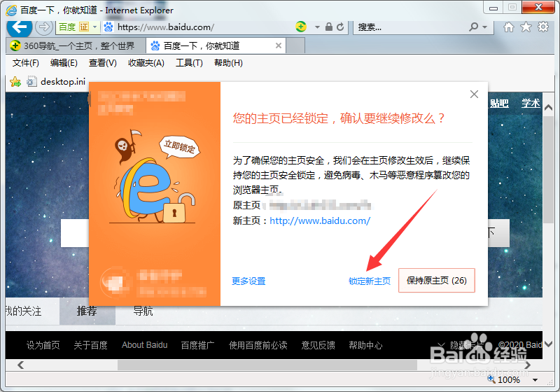Image resolution: width=560 pixels, height=392 pixels.
Task: Click 使用百度前必读 footer link
Action: pyautogui.click(x=258, y=345)
